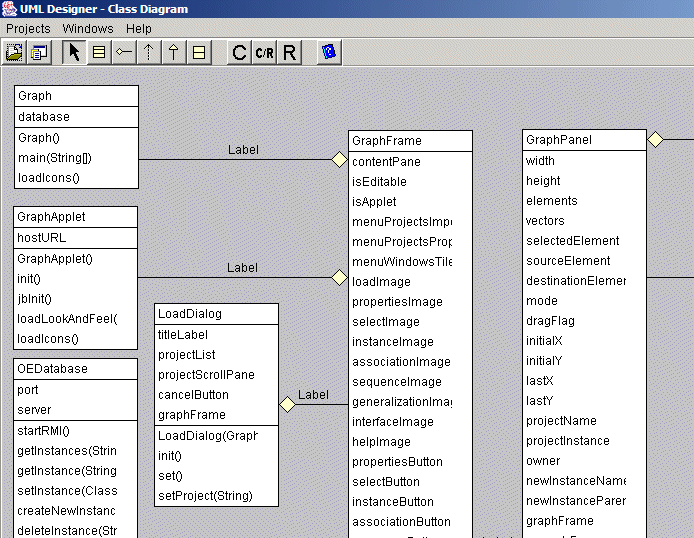Click setProject(String) in LoadDialog

205,496
